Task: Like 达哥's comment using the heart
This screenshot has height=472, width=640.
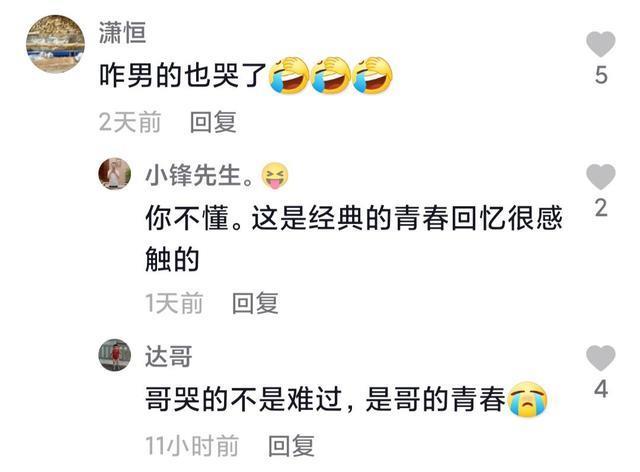Action: [600, 358]
